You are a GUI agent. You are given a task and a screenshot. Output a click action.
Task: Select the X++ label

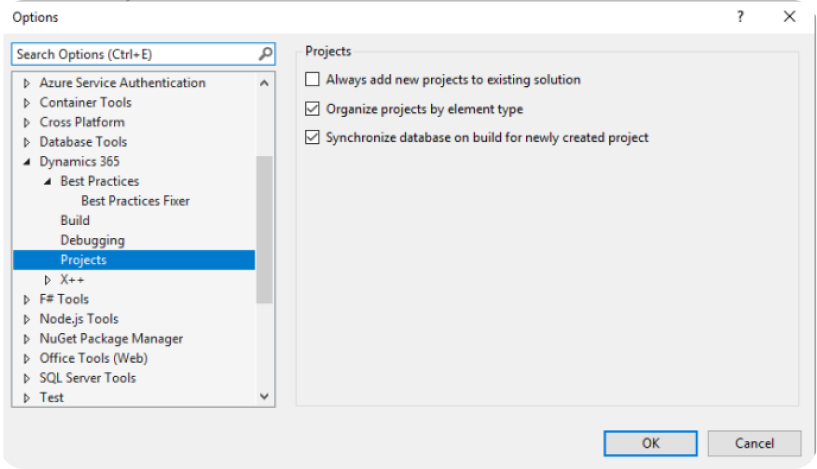click(x=72, y=280)
